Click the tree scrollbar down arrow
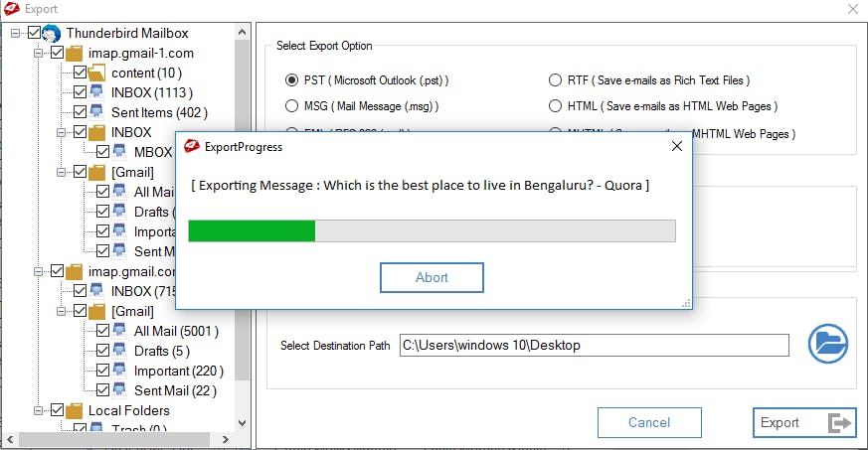 (242, 423)
